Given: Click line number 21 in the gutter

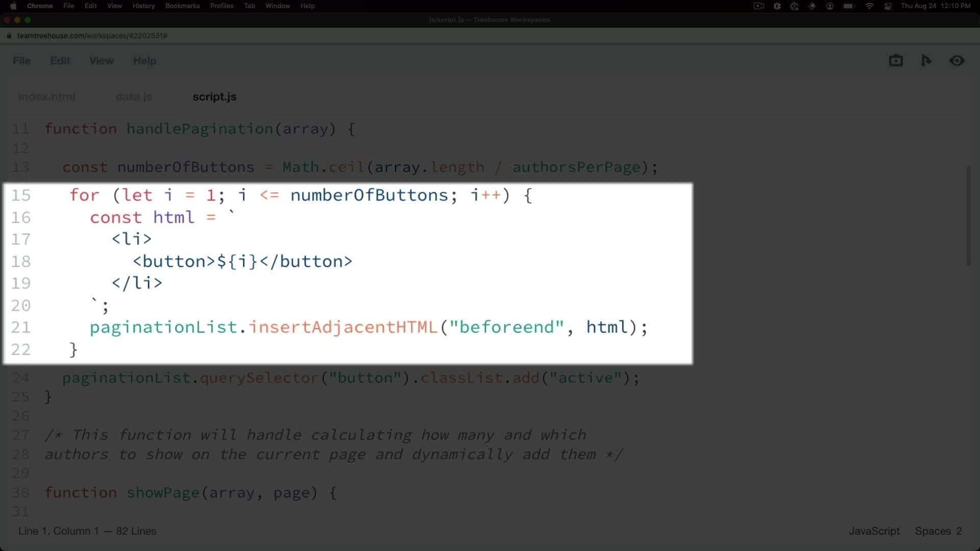Looking at the screenshot, I should click(21, 327).
